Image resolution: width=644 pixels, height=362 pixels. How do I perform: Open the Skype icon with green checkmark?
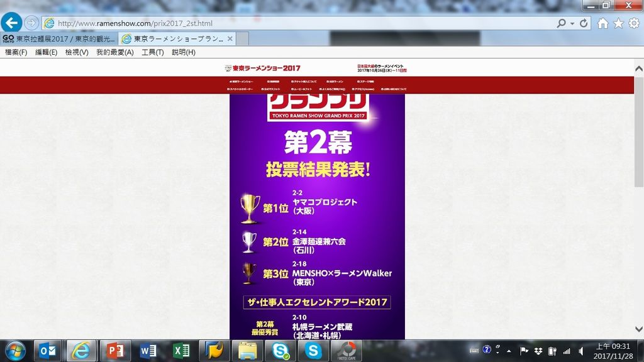tap(280, 351)
